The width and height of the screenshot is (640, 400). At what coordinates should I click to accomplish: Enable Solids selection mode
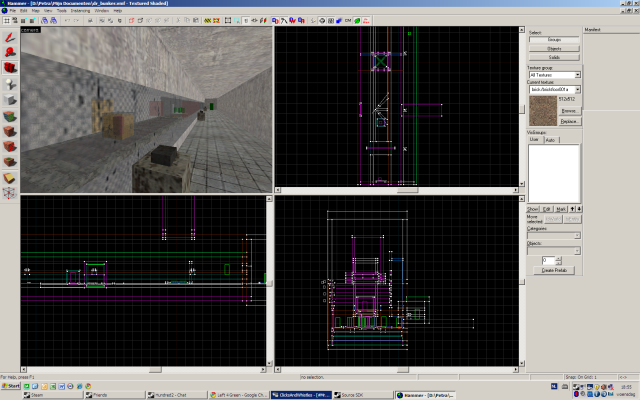[554, 56]
